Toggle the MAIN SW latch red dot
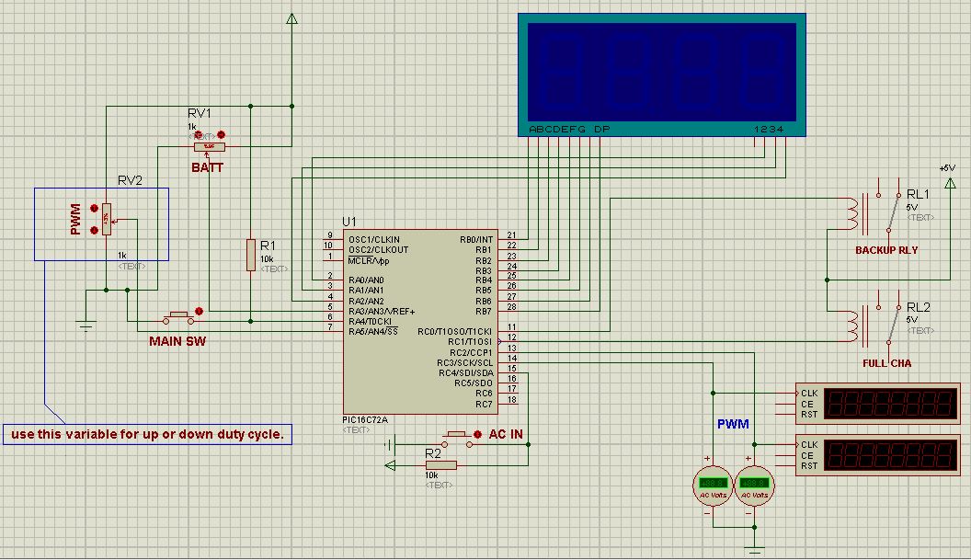This screenshot has width=971, height=560. pyautogui.click(x=200, y=313)
